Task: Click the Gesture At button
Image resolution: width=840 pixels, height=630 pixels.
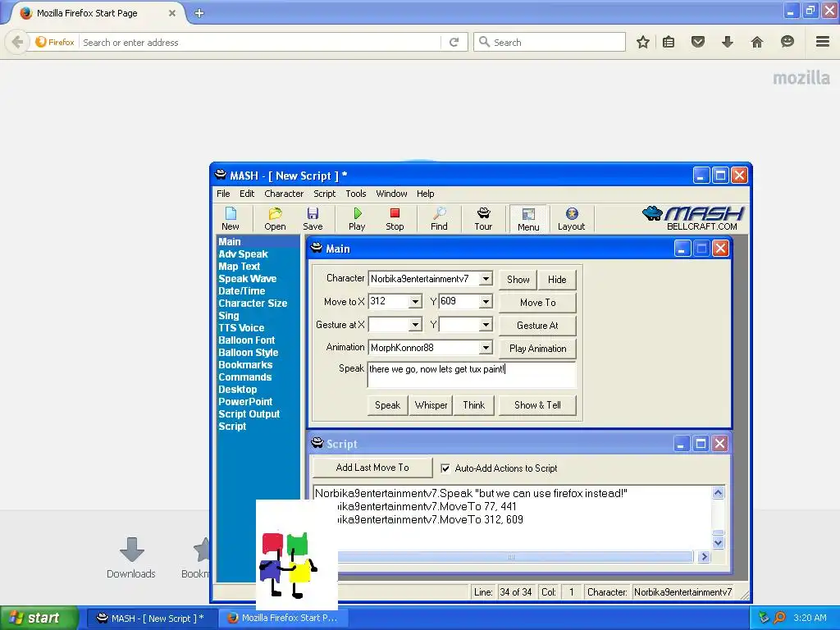Action: coord(538,326)
